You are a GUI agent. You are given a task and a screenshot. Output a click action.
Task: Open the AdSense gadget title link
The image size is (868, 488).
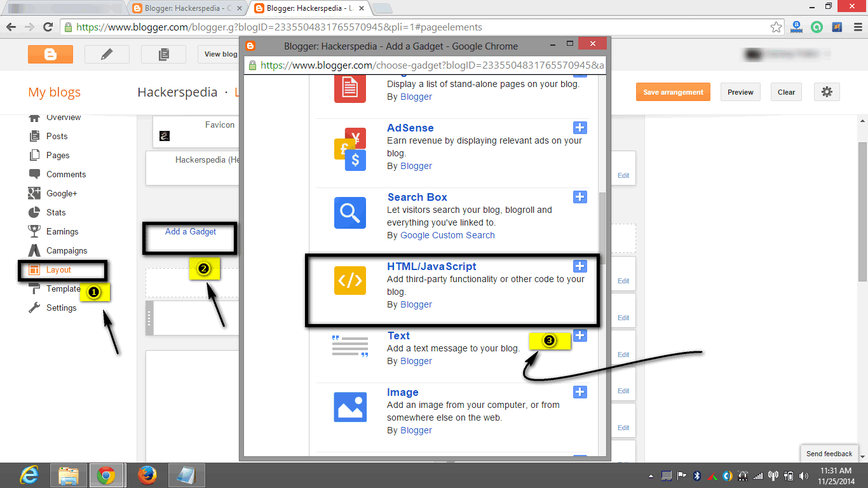pyautogui.click(x=410, y=128)
